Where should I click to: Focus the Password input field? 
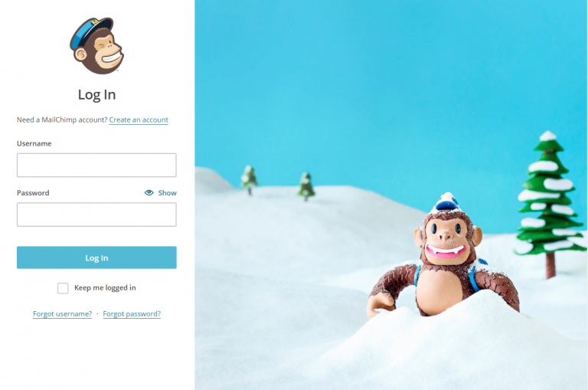coord(96,215)
